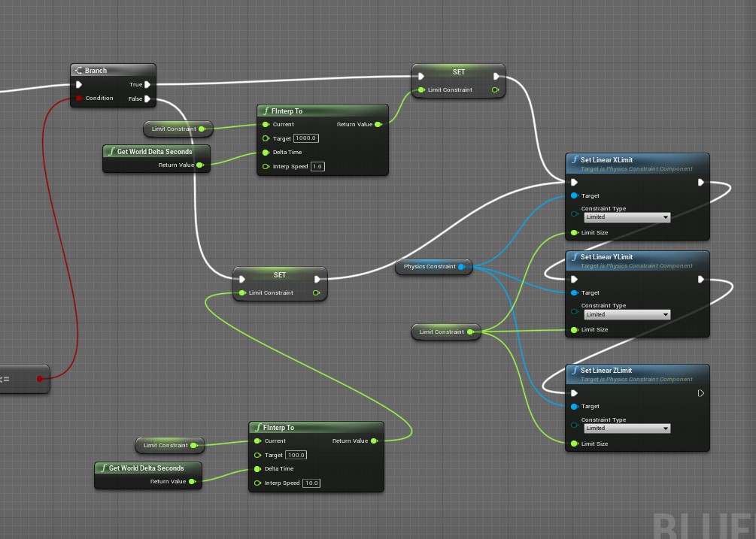Click the Return Value pin of top FInterp To
This screenshot has width=756, height=539.
tap(378, 125)
